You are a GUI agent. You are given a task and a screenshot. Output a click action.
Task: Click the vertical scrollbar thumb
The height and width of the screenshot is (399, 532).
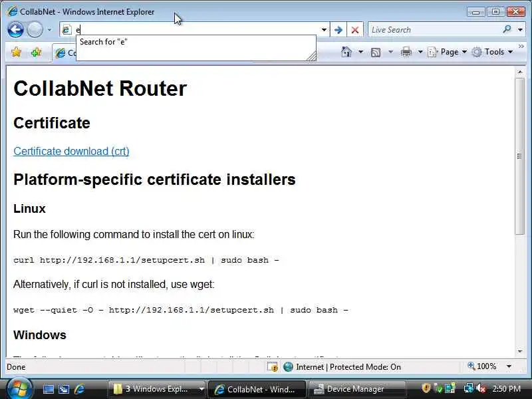coord(520,156)
